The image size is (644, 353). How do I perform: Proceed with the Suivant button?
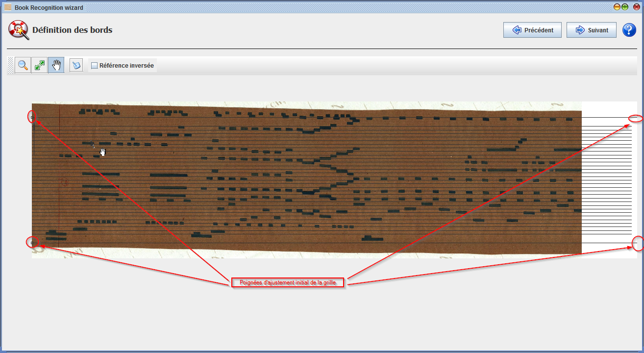(x=592, y=30)
